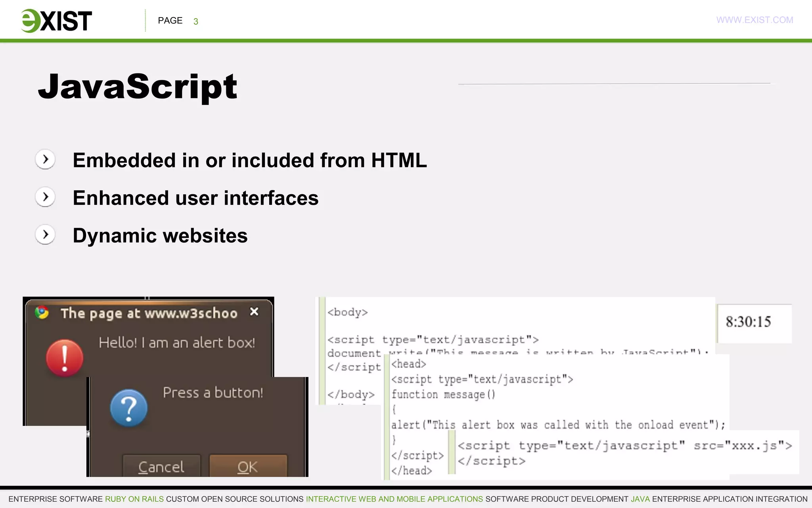The image size is (812, 508).
Task: Select the text Embedded in or included from HTML
Action: (250, 160)
